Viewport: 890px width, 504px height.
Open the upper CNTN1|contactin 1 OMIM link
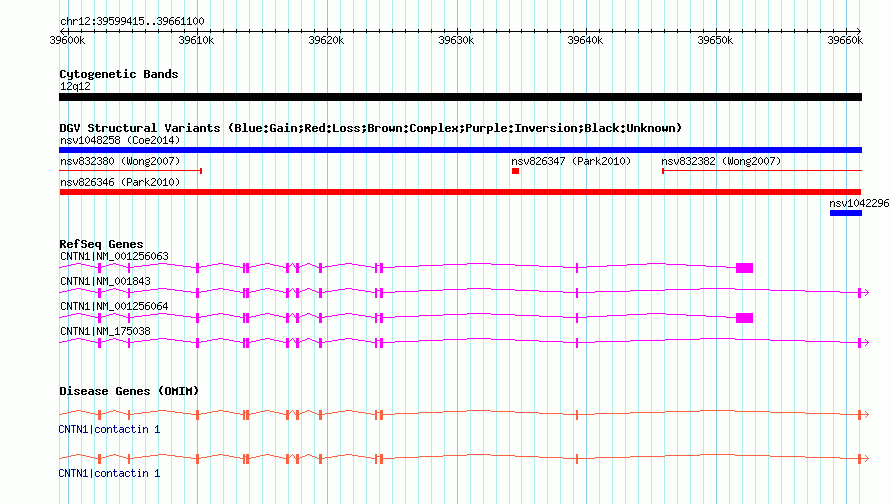click(x=109, y=430)
